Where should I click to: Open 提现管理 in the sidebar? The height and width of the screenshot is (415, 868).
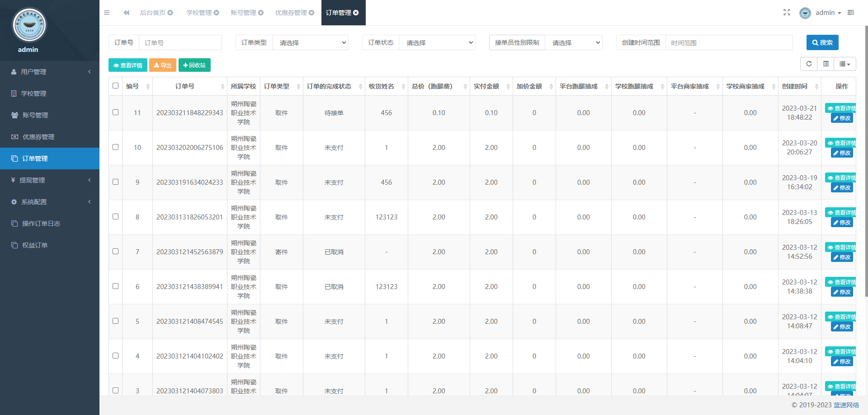(x=50, y=180)
